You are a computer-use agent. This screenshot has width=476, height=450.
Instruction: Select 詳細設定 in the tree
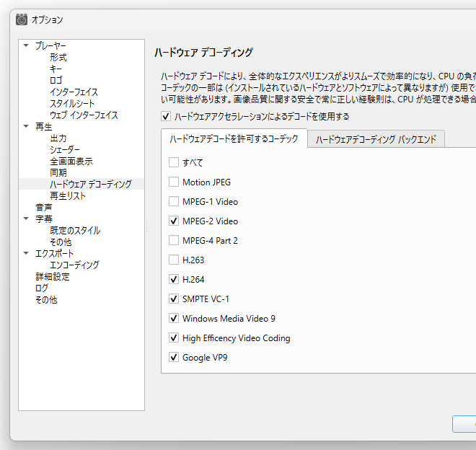[53, 276]
